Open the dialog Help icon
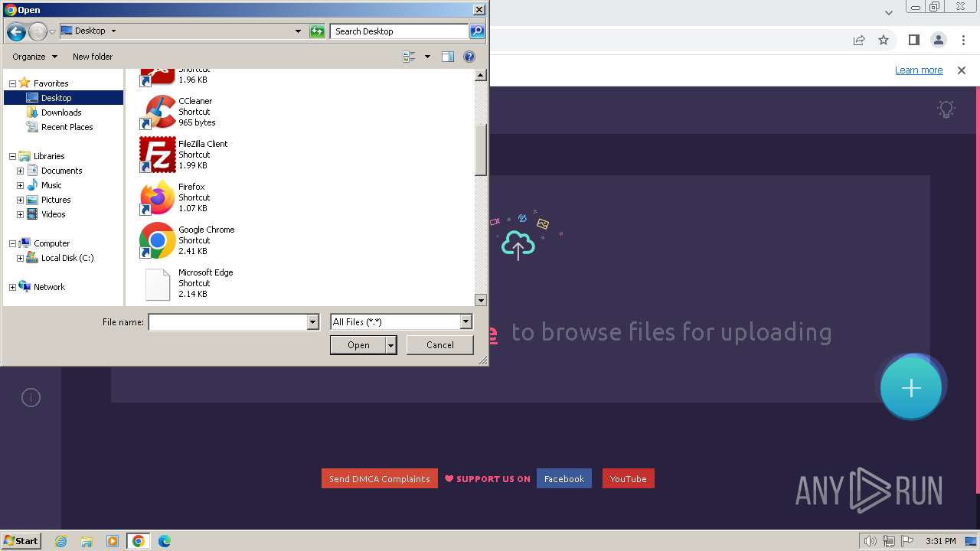The image size is (980, 551). coord(469,57)
